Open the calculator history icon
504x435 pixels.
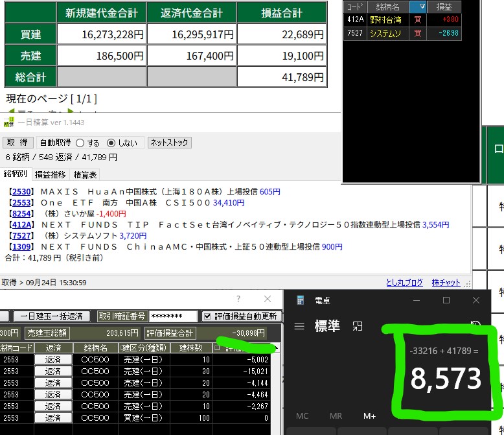(x=475, y=325)
